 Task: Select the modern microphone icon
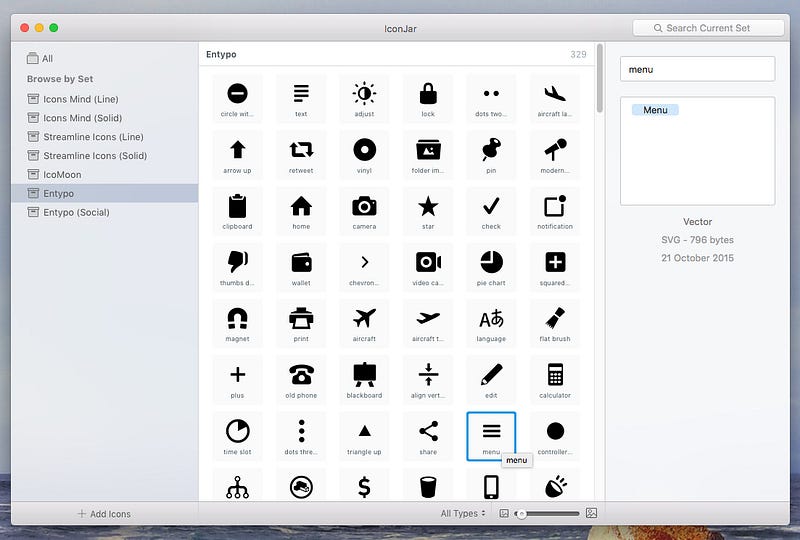coord(555,155)
